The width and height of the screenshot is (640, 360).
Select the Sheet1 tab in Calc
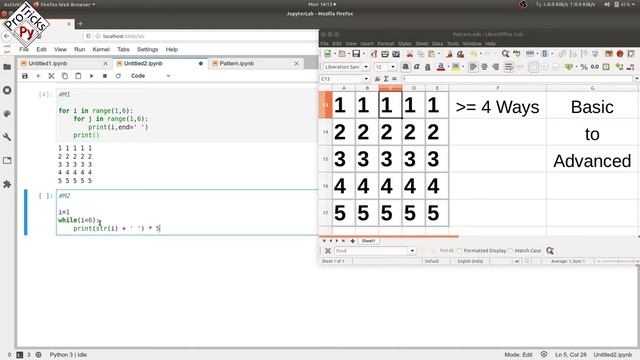point(369,241)
